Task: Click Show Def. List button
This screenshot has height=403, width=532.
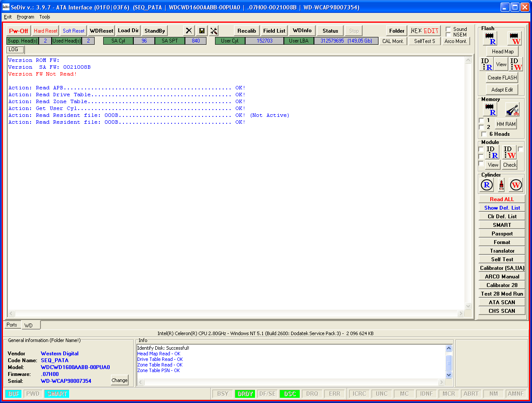Action: click(502, 208)
